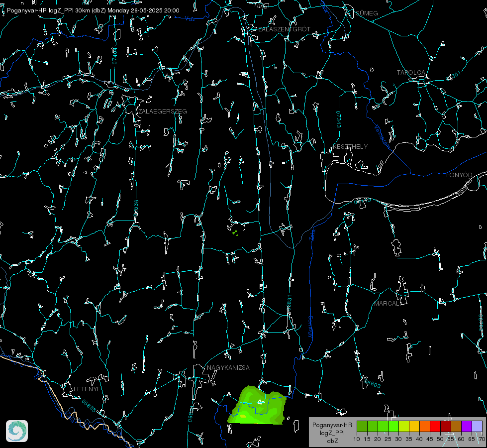Click the radar title text at top
The height and width of the screenshot is (448, 487).
(x=93, y=10)
